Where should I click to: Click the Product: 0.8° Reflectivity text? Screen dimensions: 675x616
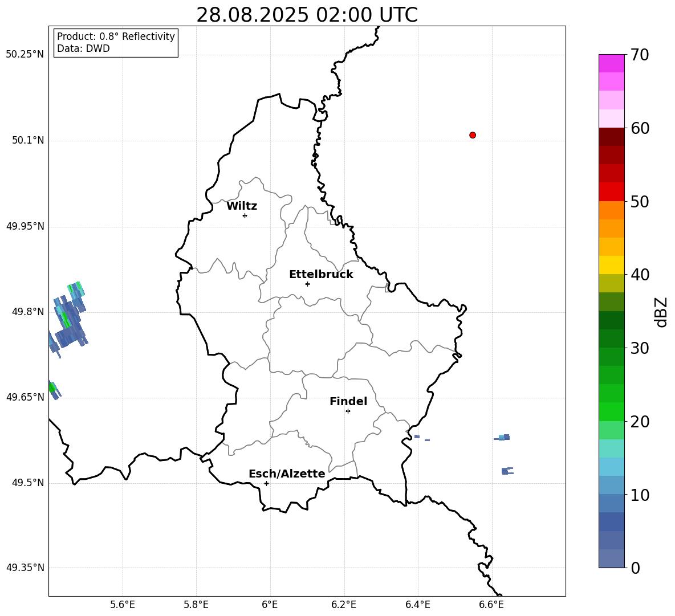[x=116, y=36]
